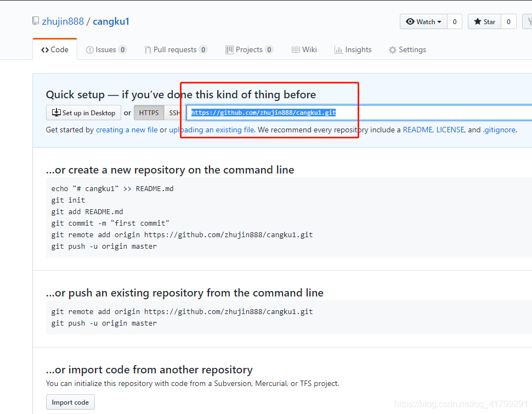Click the watchers count next to Watch
Screen dimensions: 532x414
click(455, 22)
